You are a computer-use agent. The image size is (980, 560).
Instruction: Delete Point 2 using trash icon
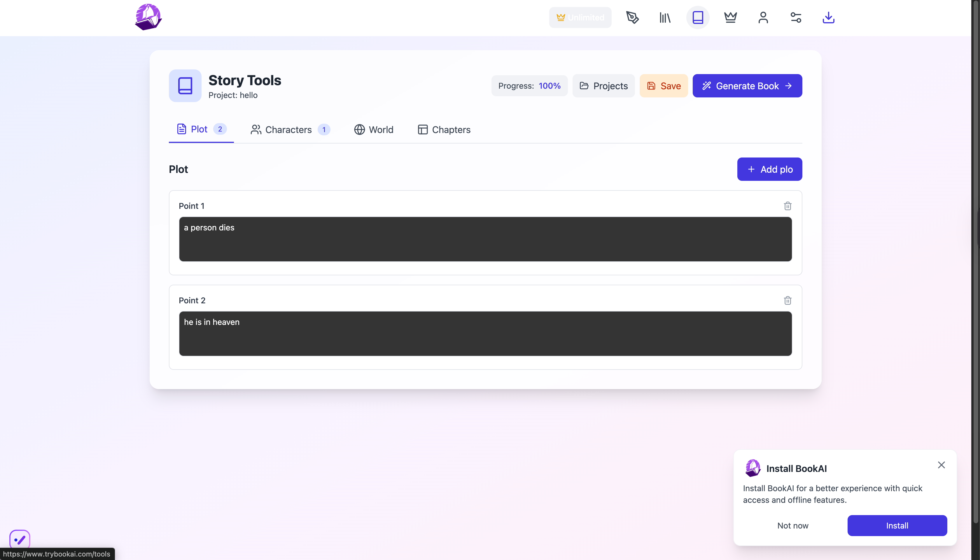tap(787, 300)
